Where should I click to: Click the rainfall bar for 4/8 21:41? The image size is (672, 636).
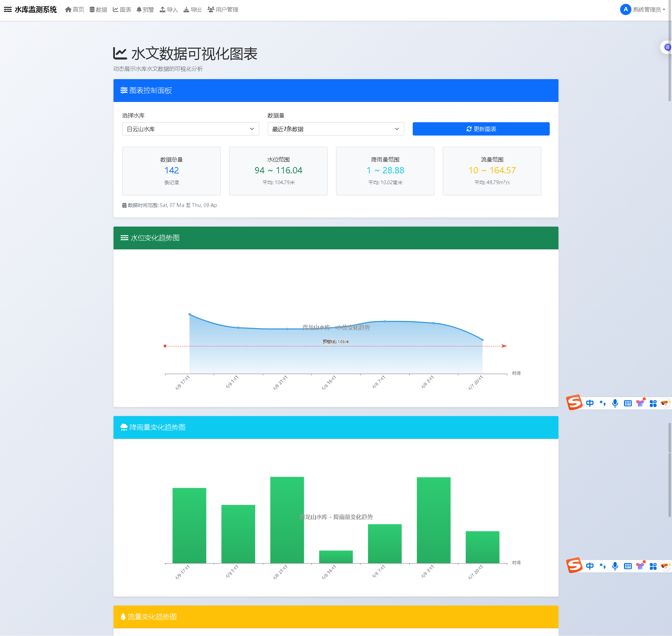pyautogui.click(x=287, y=520)
